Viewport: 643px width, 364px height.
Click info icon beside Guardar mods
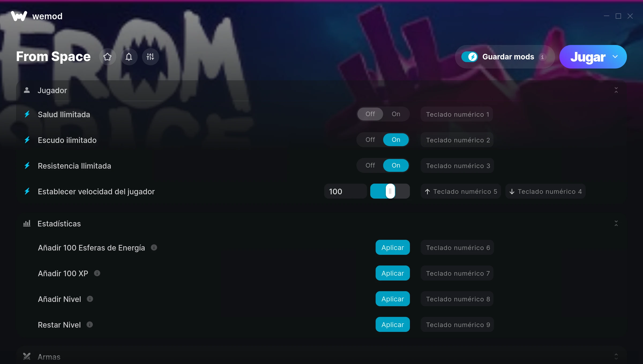point(543,57)
